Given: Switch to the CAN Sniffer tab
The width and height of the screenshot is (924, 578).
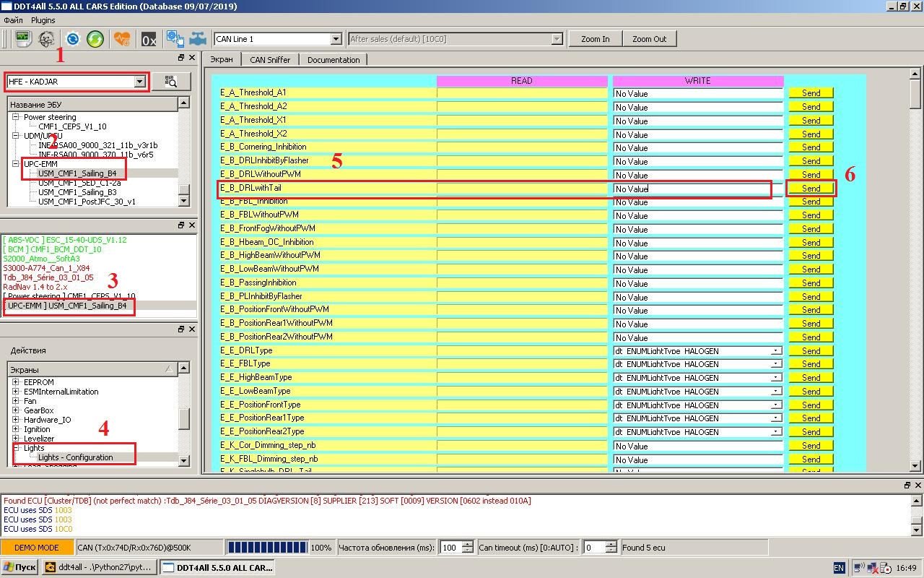Looking at the screenshot, I should point(270,60).
